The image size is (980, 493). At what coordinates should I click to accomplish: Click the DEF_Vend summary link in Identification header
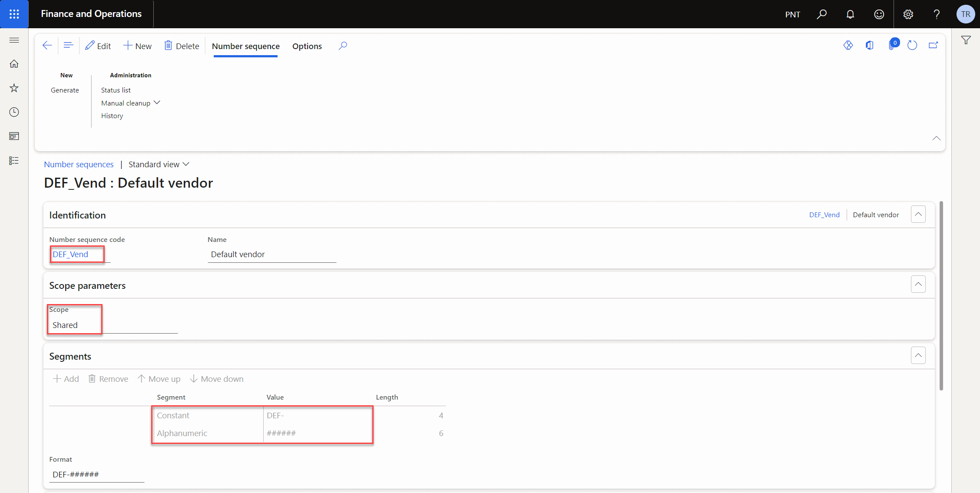coord(824,215)
